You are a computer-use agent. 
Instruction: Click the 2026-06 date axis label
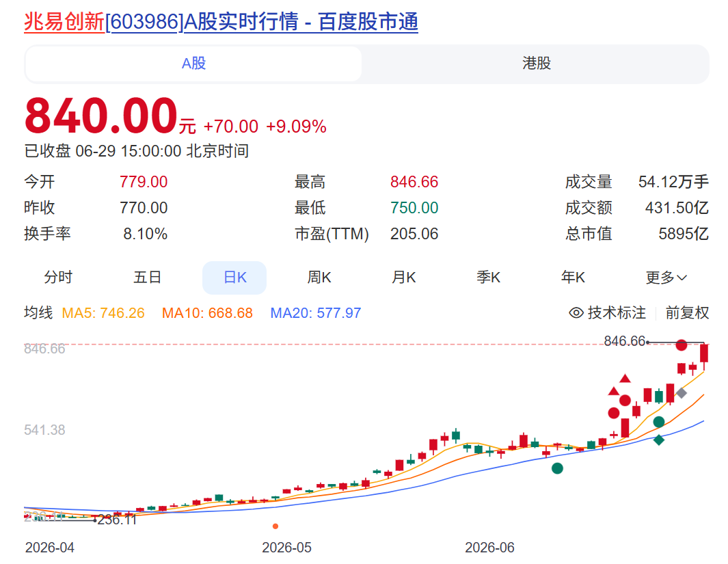(490, 548)
